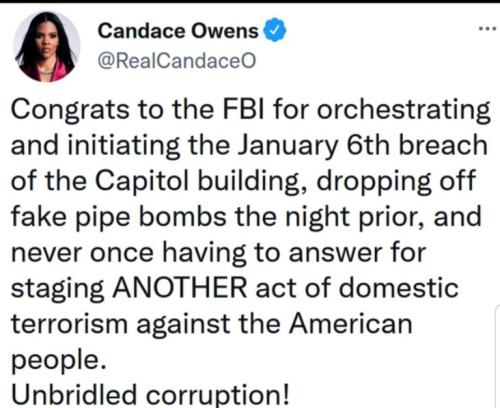Click the word 'domestic' in the tweet
The height and width of the screenshot is (408, 500).
[399, 287]
